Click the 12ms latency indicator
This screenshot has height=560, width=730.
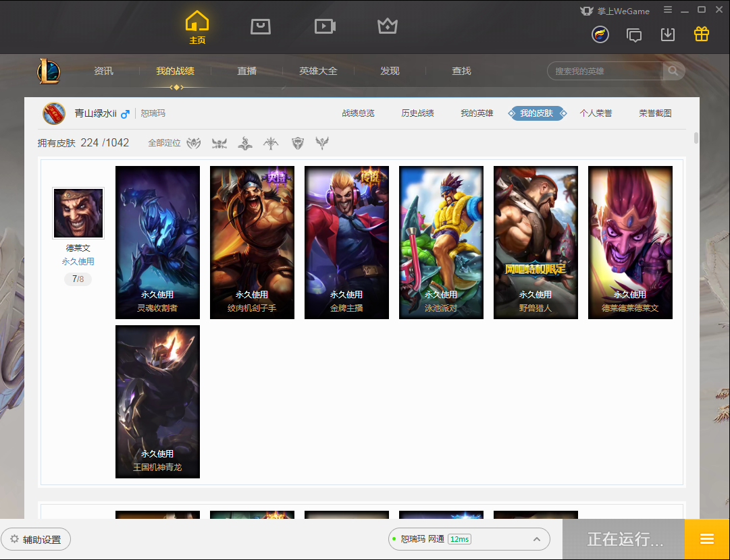[459, 539]
